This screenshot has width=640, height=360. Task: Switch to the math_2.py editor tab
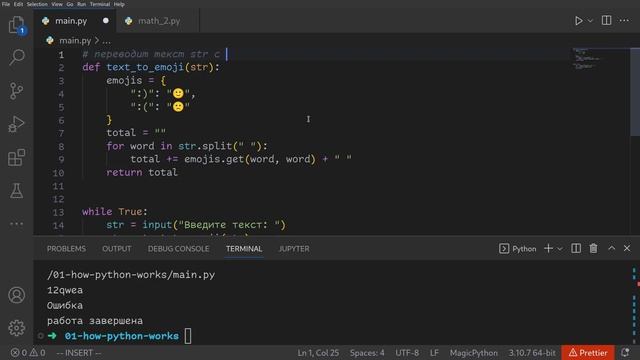(159, 21)
